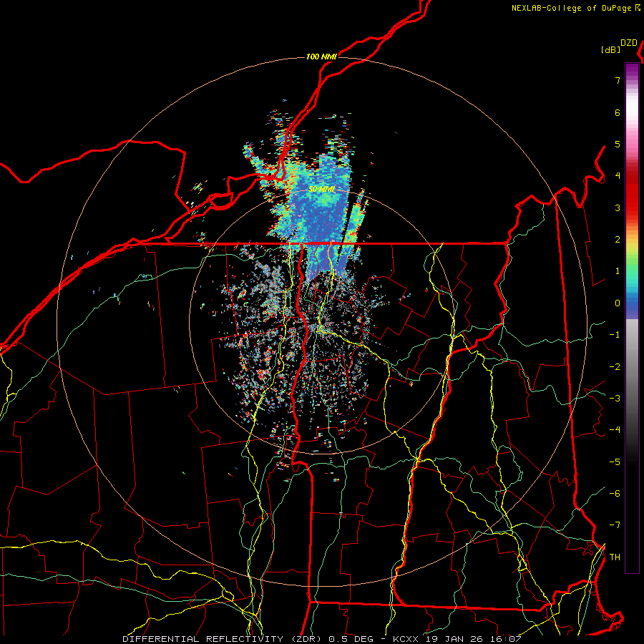This screenshot has height=644, width=644.
Task: Click the 2 dB value on the color scale
Action: click(x=618, y=240)
